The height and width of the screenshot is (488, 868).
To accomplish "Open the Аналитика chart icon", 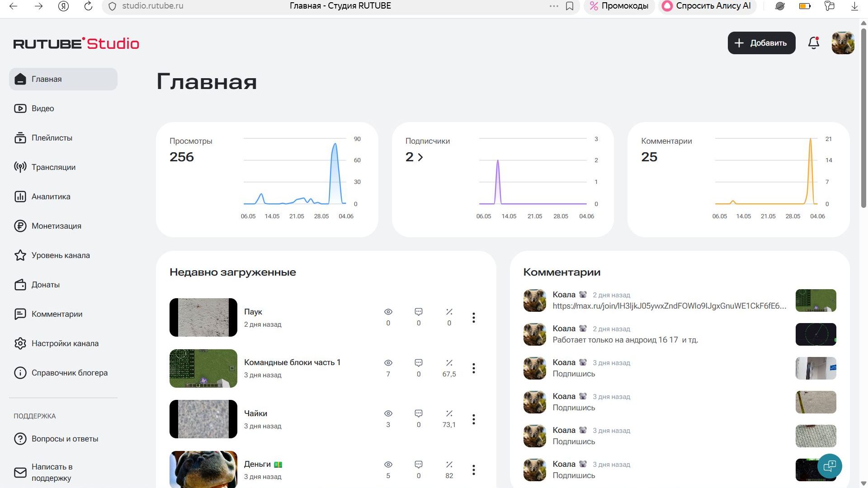I will coord(20,197).
